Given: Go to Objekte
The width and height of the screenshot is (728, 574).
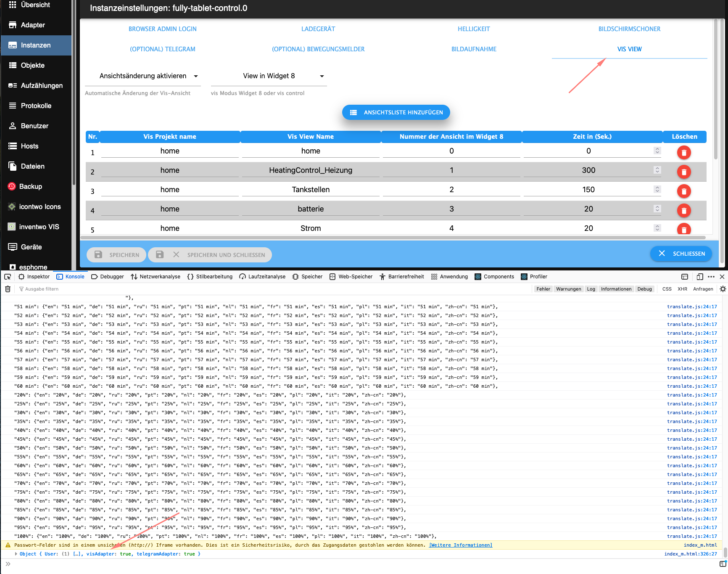Looking at the screenshot, I should click(x=36, y=65).
